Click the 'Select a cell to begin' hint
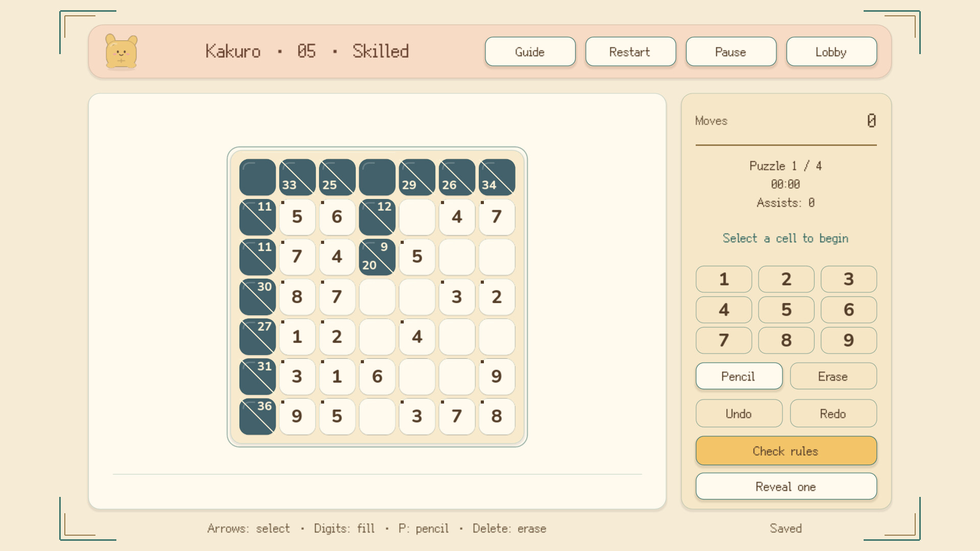The height and width of the screenshot is (551, 980). (x=786, y=238)
